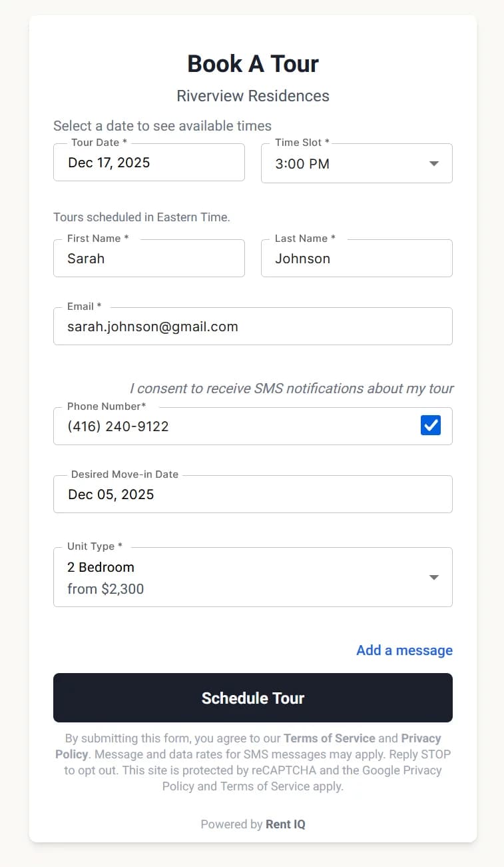Uncheck the SMS notification consent box

tap(431, 425)
